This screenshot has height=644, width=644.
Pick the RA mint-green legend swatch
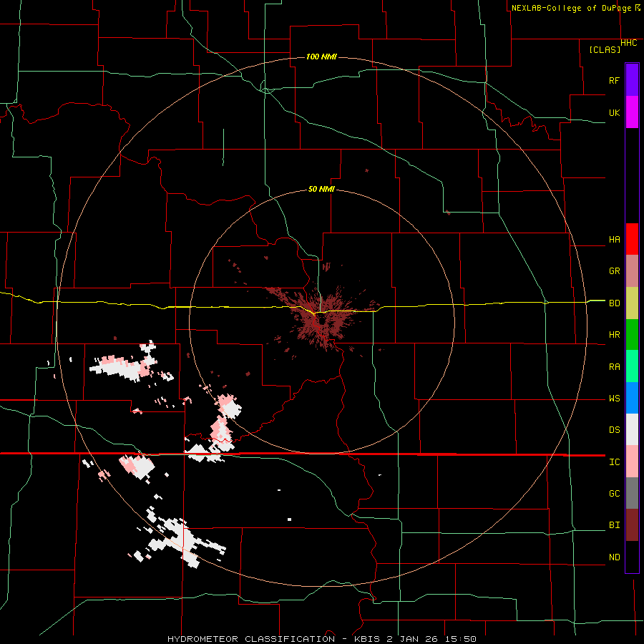[x=632, y=366]
